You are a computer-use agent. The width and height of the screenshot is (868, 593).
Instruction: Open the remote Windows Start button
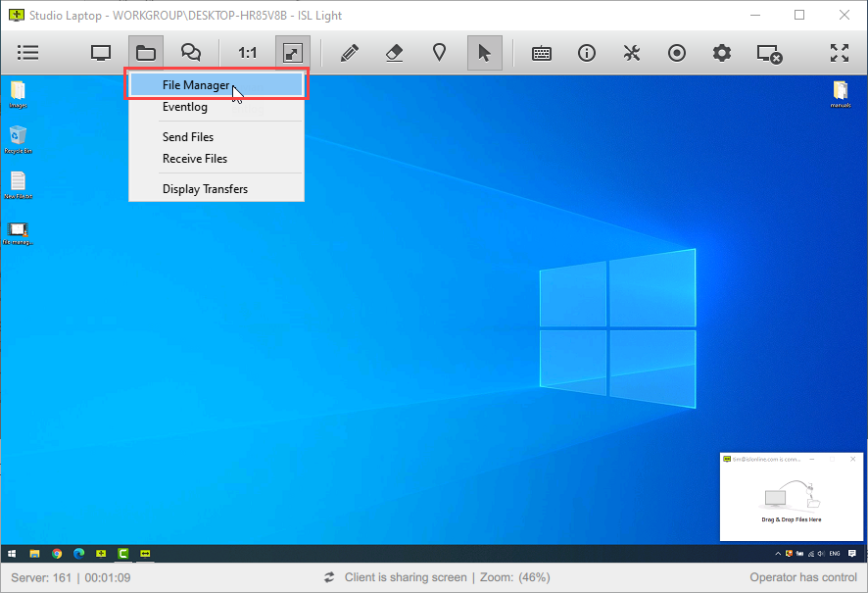point(12,553)
